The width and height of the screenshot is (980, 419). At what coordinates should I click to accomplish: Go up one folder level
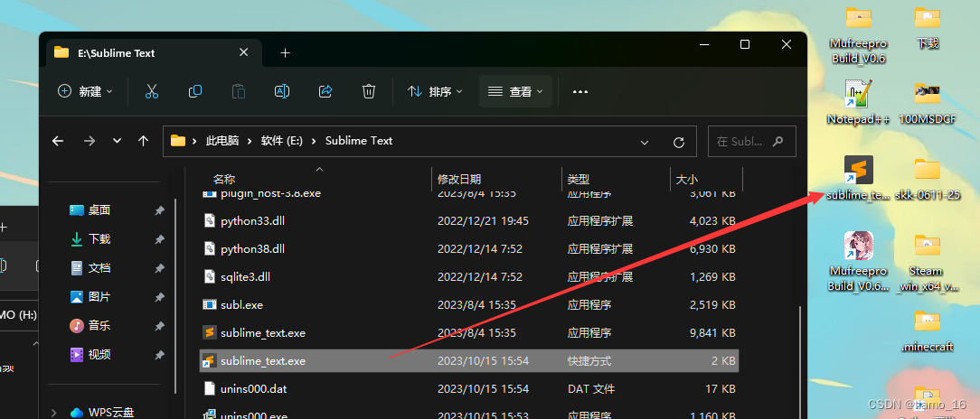click(143, 141)
